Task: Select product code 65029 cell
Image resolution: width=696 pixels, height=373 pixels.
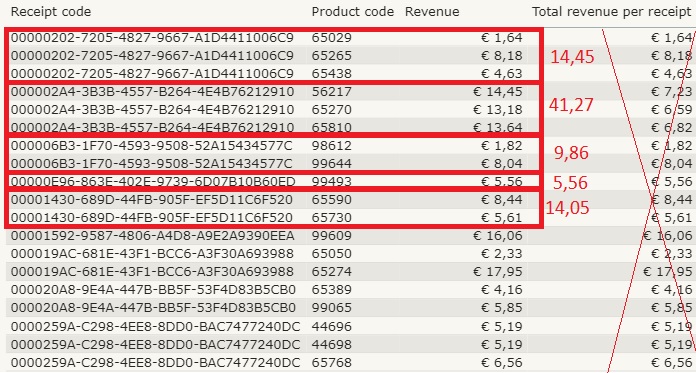Action: 331,38
